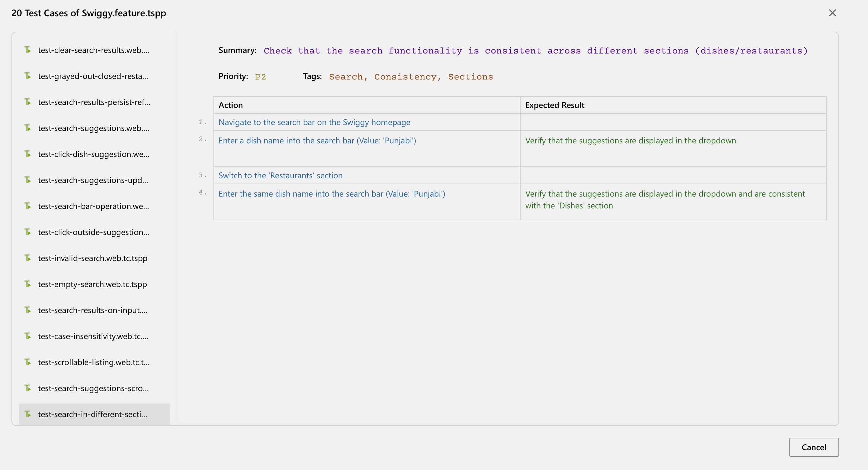
Task: Click the empty expected result cell for step 3
Action: point(673,175)
